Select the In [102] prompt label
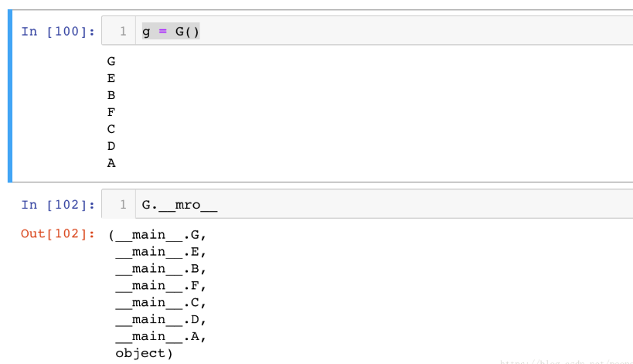633x364 pixels. point(58,205)
